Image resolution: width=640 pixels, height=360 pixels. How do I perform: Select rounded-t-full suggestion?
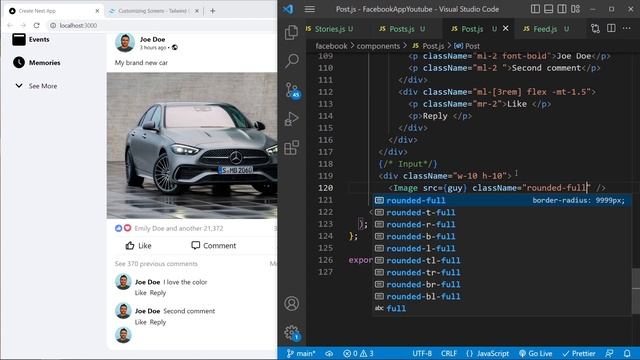click(x=502, y=212)
